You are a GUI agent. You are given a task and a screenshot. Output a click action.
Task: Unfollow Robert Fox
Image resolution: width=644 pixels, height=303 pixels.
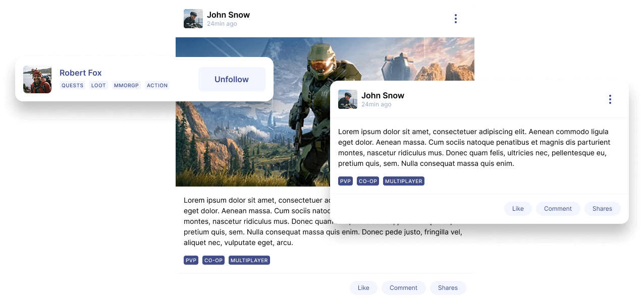pyautogui.click(x=232, y=79)
